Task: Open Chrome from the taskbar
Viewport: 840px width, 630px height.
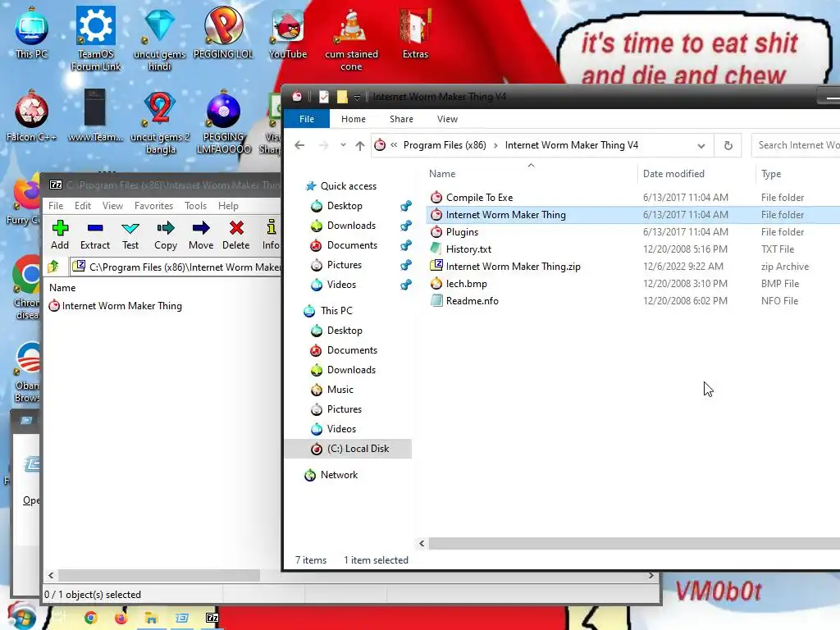Action: pyautogui.click(x=90, y=618)
